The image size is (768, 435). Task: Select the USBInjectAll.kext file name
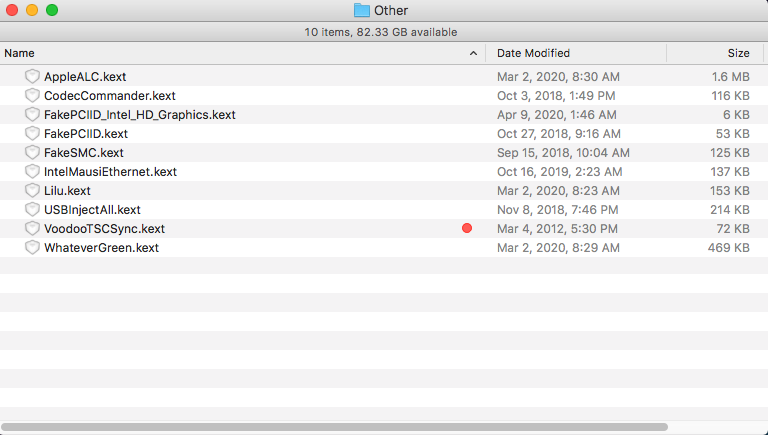(x=92, y=210)
